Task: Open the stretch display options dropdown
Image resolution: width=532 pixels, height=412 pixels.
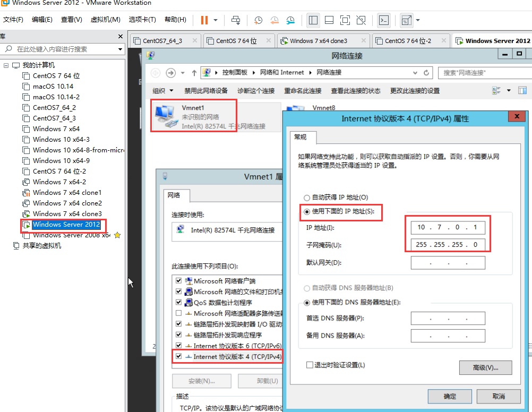Action: [418, 20]
